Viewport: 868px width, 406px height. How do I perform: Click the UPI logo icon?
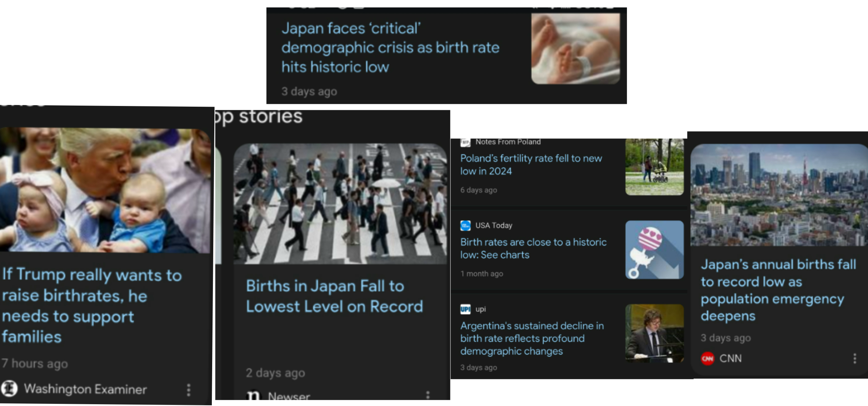coord(465,309)
